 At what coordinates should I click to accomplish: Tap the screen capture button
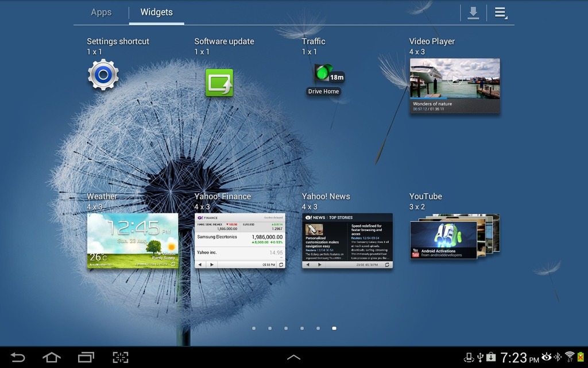click(x=121, y=357)
